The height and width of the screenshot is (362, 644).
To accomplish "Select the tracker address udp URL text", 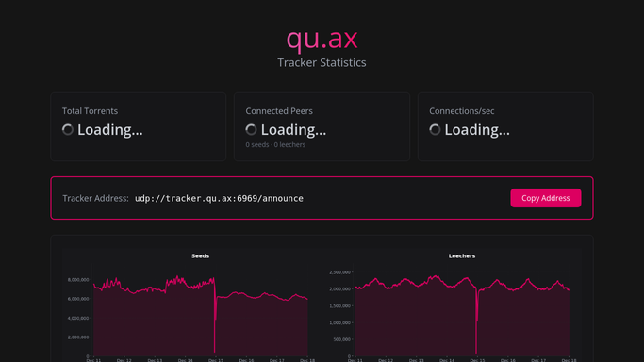I will coord(219,198).
